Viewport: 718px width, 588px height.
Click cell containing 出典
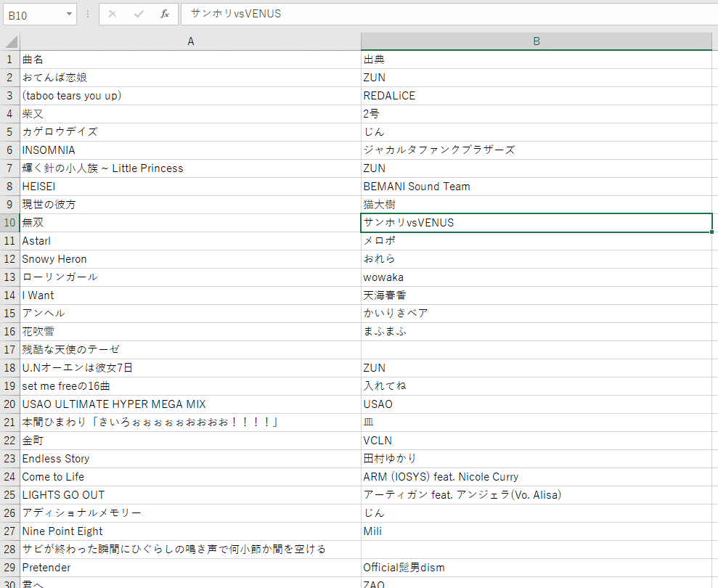(x=537, y=60)
